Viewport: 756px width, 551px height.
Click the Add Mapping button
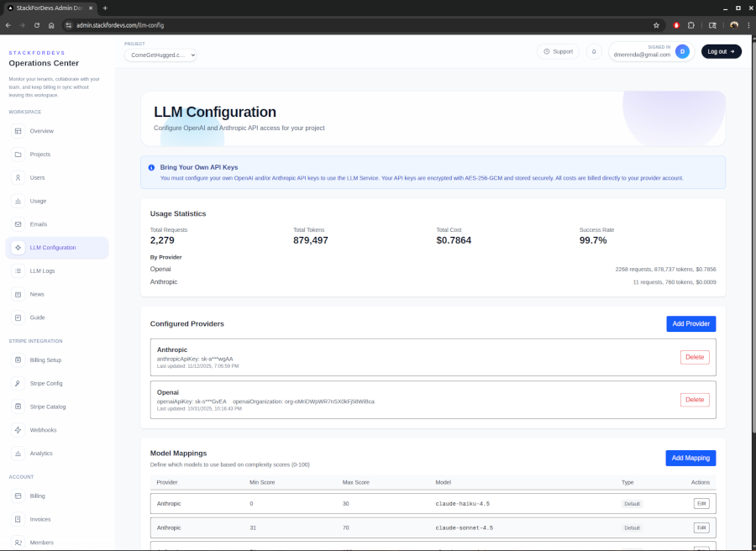[690, 458]
